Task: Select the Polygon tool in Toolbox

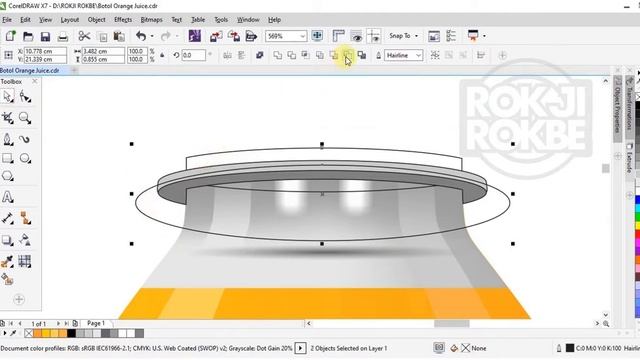Action: [x=7, y=176]
